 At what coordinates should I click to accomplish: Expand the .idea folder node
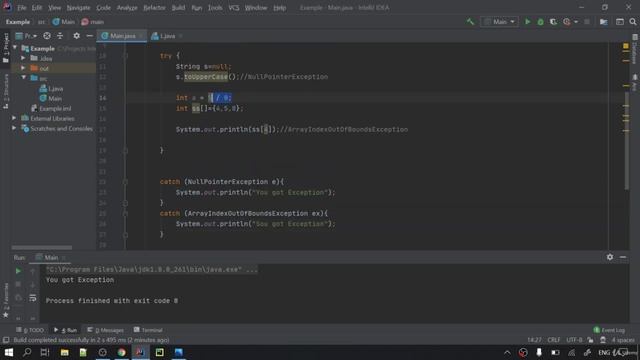coord(23,58)
